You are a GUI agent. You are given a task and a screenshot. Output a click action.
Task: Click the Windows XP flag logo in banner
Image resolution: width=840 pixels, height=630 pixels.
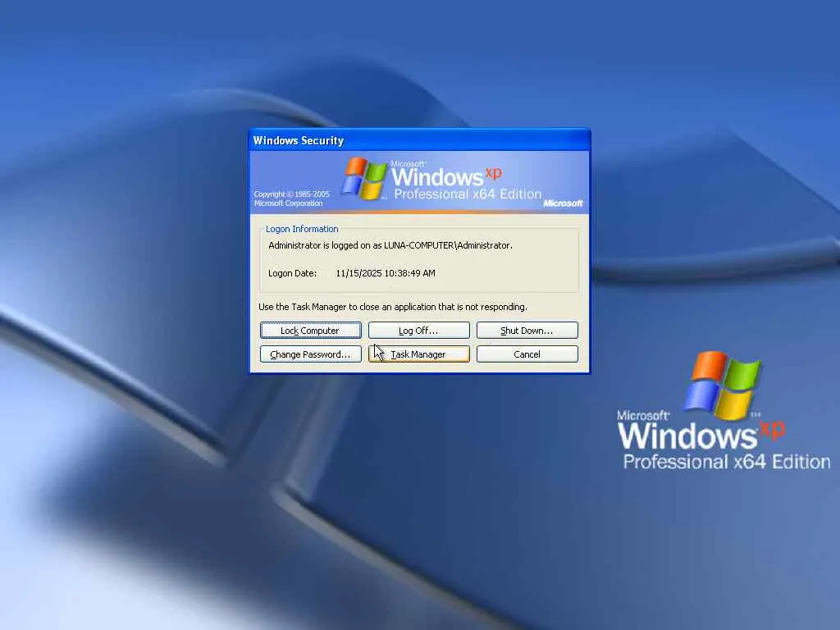coord(365,178)
